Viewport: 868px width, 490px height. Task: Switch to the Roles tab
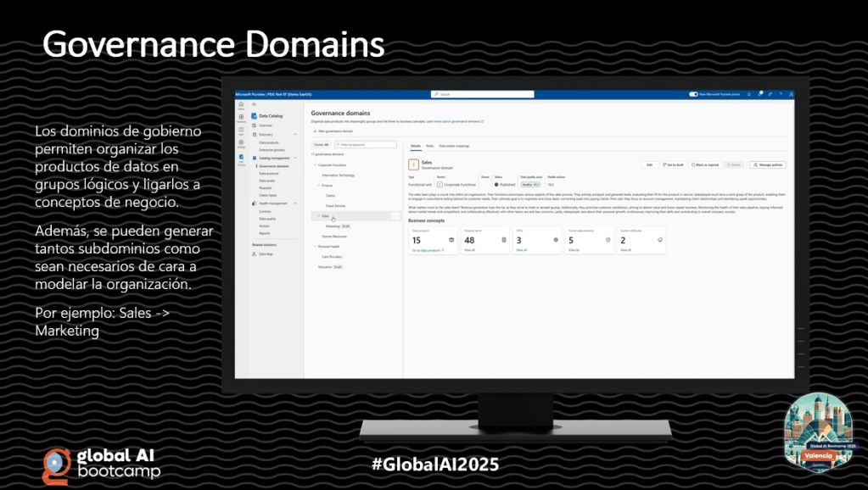(x=430, y=146)
